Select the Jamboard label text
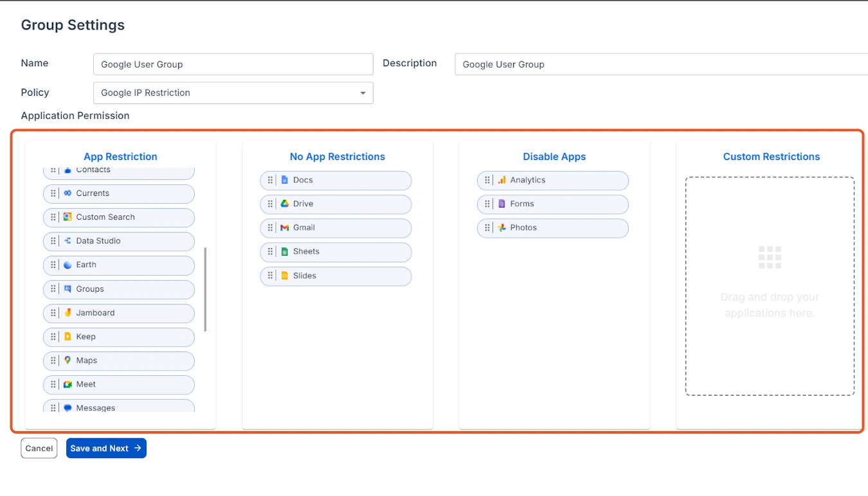This screenshot has width=868, height=496. point(95,313)
